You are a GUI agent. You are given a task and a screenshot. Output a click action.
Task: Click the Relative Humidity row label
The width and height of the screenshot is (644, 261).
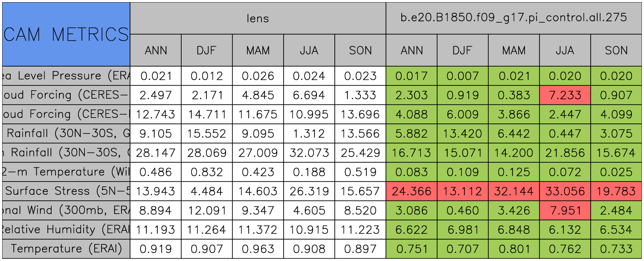(x=66, y=229)
